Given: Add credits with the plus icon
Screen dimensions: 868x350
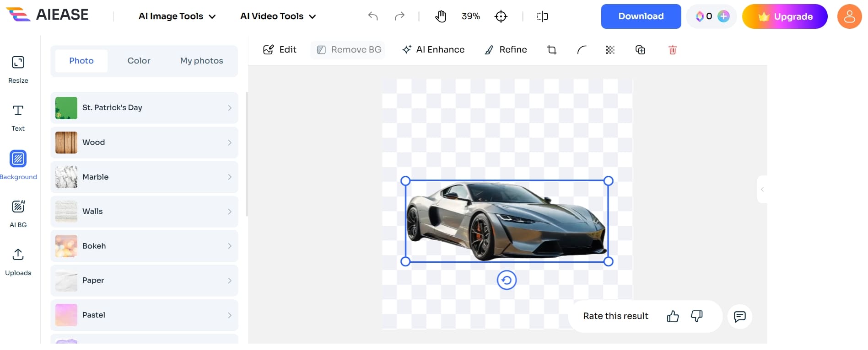Looking at the screenshot, I should pos(723,16).
